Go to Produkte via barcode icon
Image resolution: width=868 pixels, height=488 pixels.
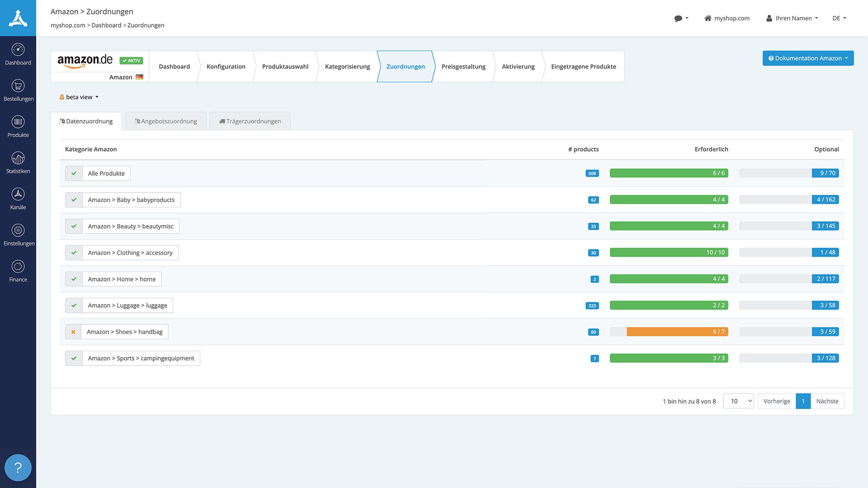[18, 122]
